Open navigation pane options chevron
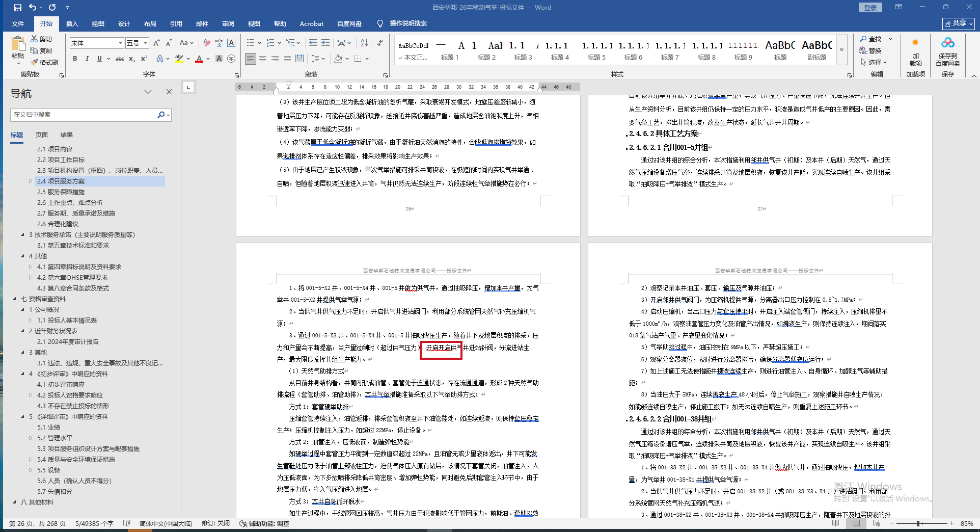980x532 pixels. 148,92
